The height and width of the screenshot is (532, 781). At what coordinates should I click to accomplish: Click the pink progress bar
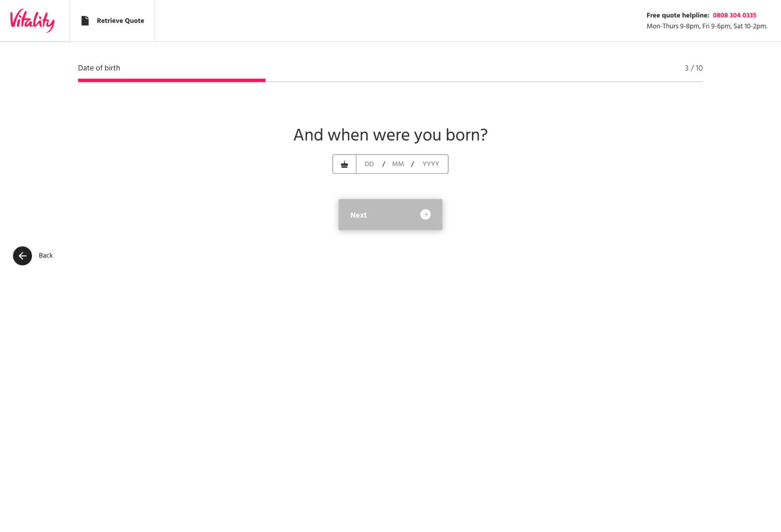171,80
